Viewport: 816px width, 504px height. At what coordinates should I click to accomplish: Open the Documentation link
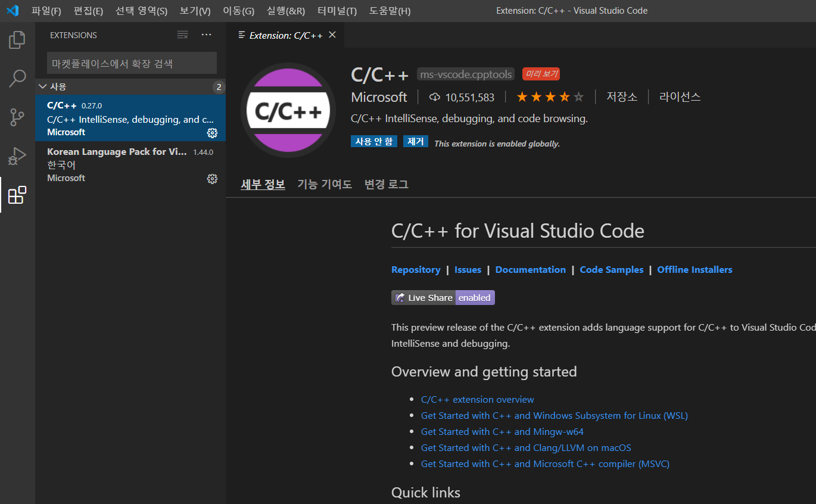(531, 270)
